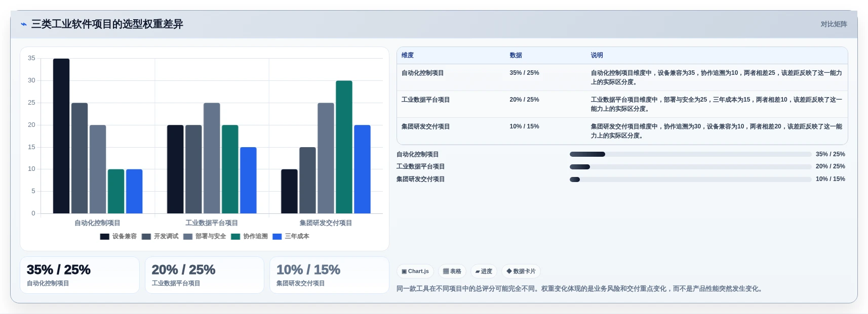Click the 集团研发交付项目 description text in table
868x314 pixels.
[716, 131]
